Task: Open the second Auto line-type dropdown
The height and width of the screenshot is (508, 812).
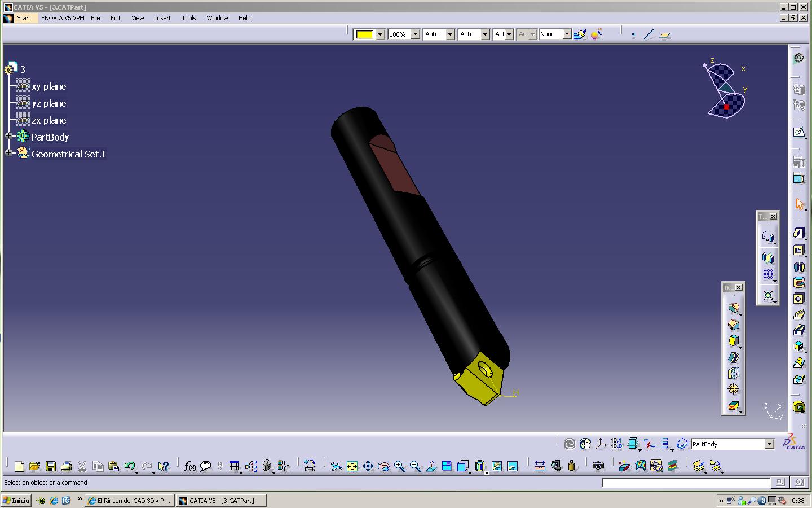Action: click(486, 34)
